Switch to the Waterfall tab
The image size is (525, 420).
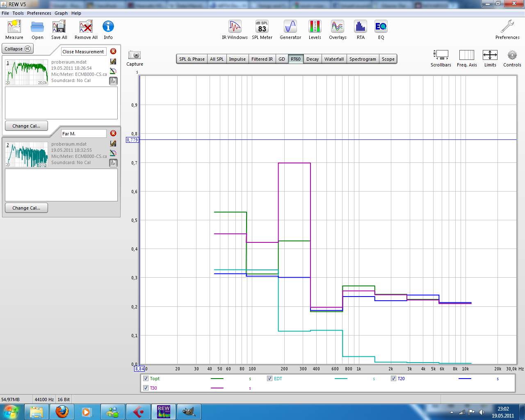coord(334,59)
